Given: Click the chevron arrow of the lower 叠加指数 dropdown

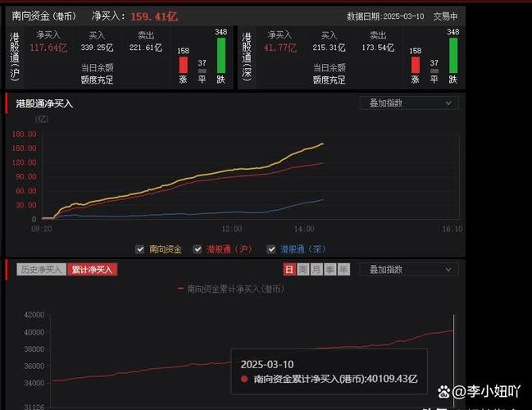Looking at the screenshot, I should point(448,270).
